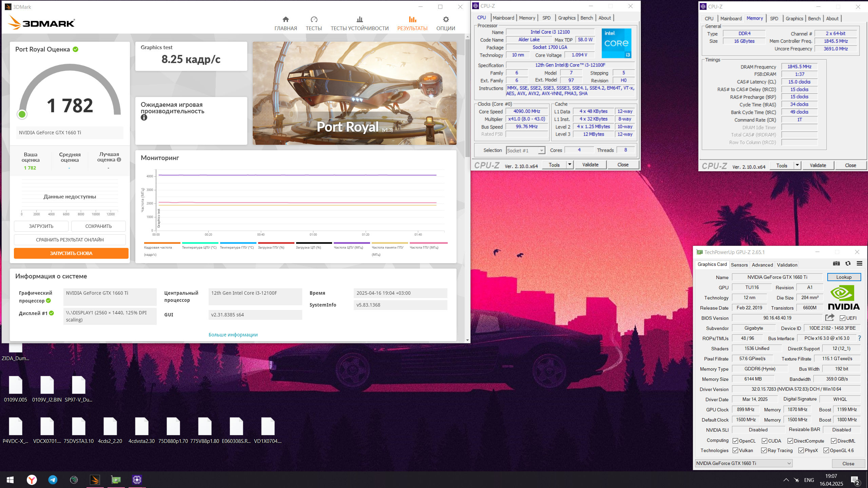This screenshot has height=488, width=868.
Task: Click info icon next to Ожидаемая игровая производительность
Action: point(144,118)
